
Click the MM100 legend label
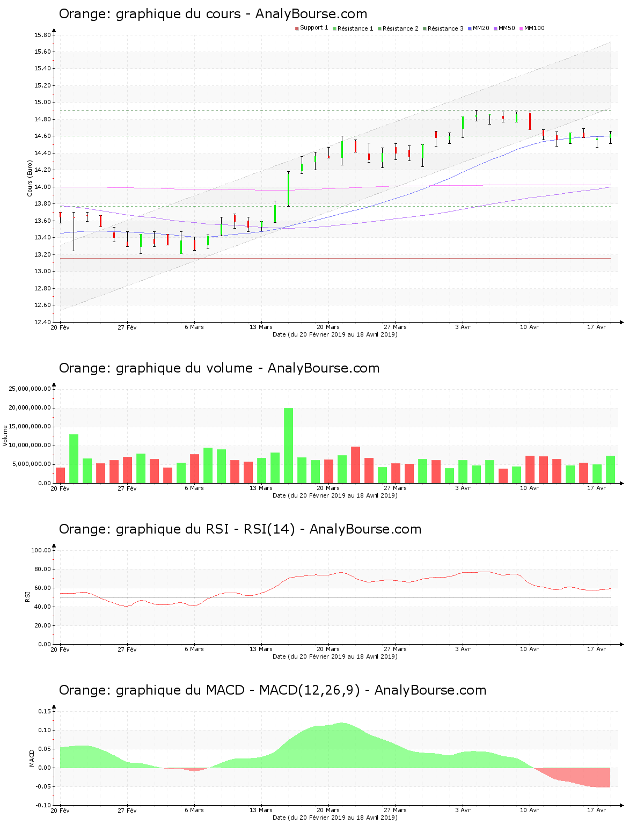pyautogui.click(x=535, y=28)
